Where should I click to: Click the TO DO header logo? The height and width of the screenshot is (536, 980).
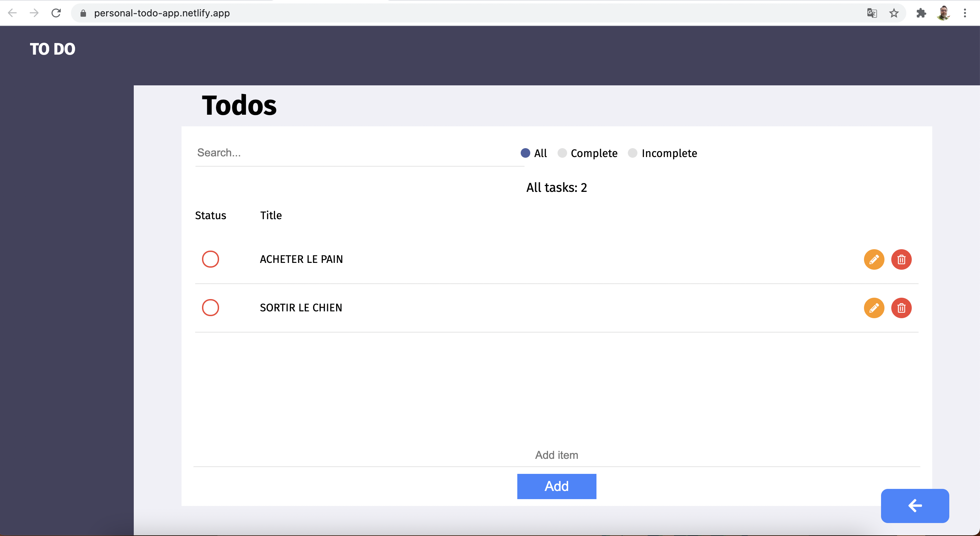[53, 49]
